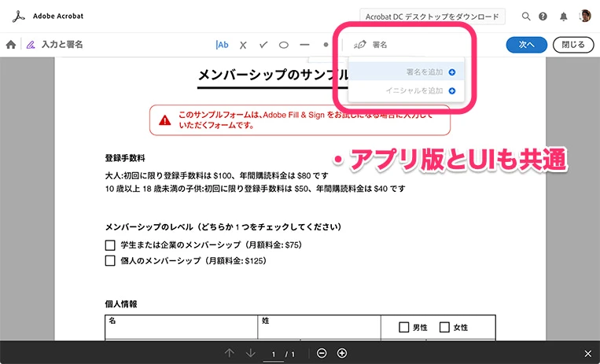Click the Adobe Acrobat logo icon
Screen dimensions: 600x364
[18, 16]
